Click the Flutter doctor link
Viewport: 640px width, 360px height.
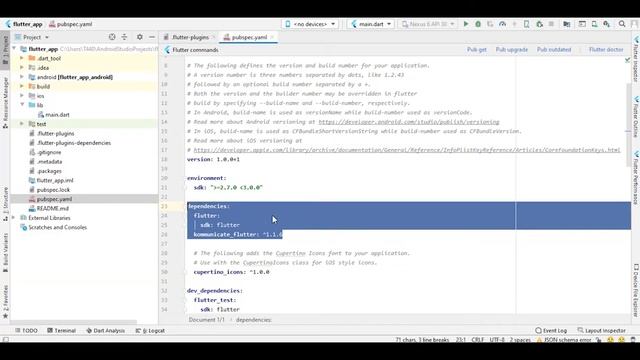click(x=606, y=50)
